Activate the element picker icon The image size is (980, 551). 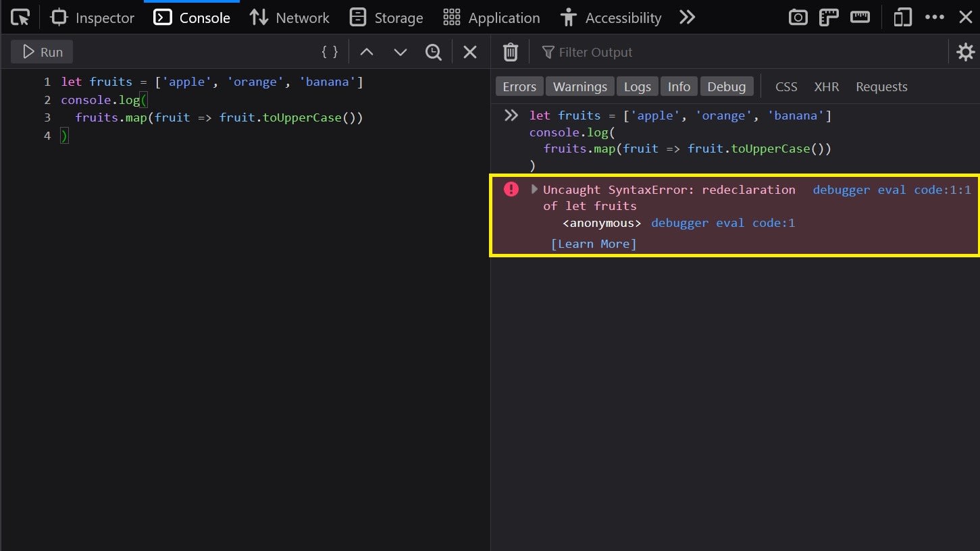(20, 18)
